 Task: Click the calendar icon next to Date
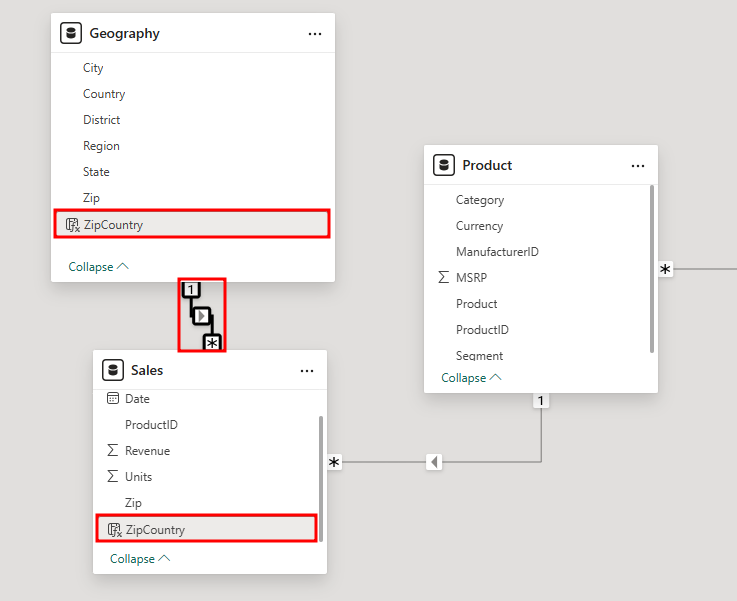pos(113,398)
